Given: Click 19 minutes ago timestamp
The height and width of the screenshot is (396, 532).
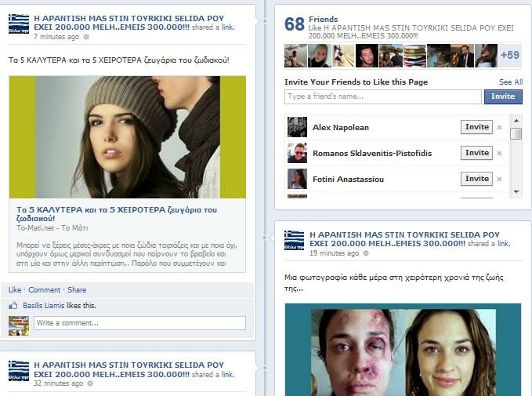Looking at the screenshot, I should coord(335,253).
